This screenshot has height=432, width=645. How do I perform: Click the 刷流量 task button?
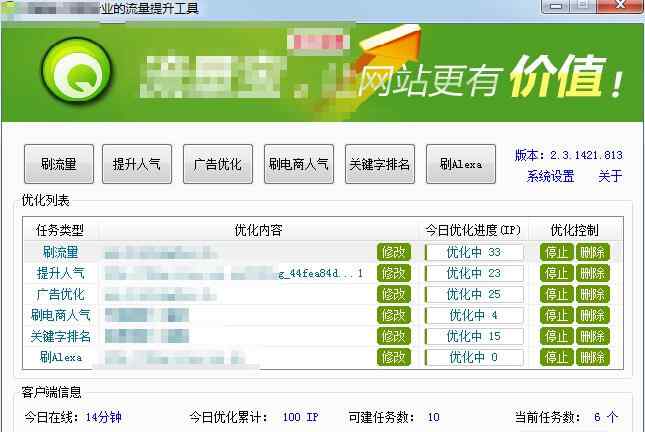tap(58, 164)
